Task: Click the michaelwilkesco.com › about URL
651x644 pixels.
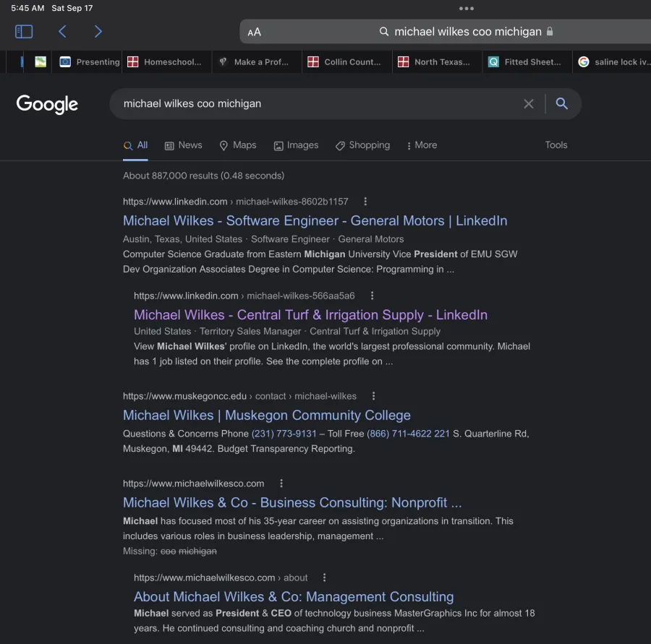Action: pos(221,578)
